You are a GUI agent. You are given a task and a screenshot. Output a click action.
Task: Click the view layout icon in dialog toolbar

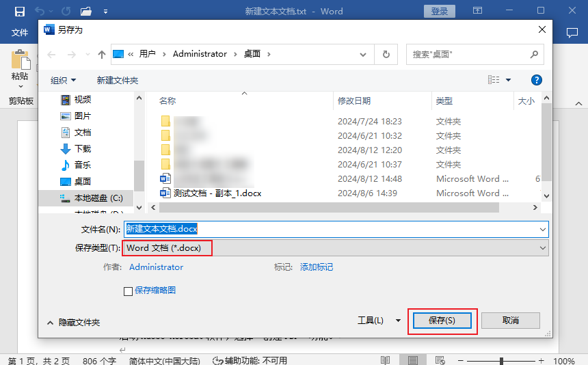[494, 80]
